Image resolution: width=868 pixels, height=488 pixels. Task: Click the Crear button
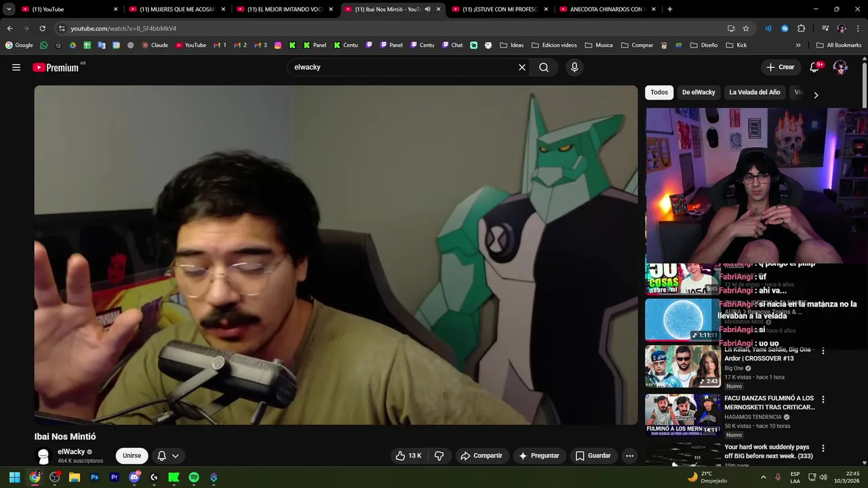tap(780, 67)
